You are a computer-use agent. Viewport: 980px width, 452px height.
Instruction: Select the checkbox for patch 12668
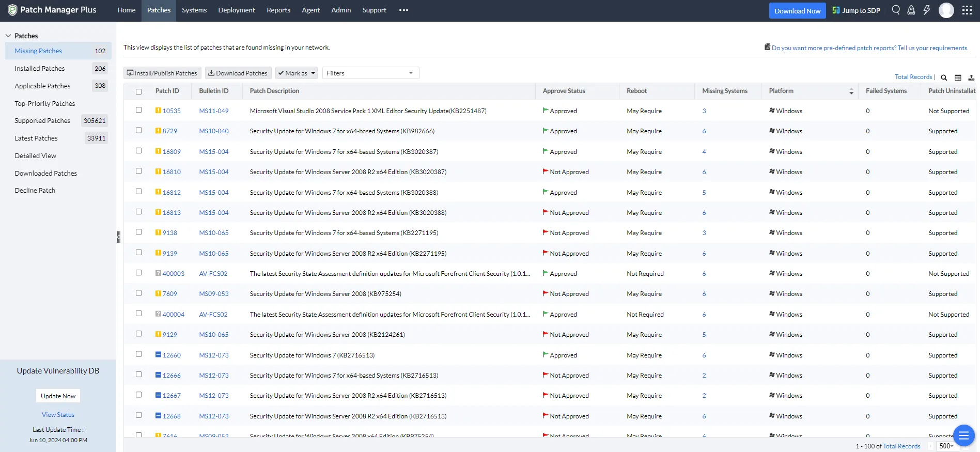click(x=138, y=415)
